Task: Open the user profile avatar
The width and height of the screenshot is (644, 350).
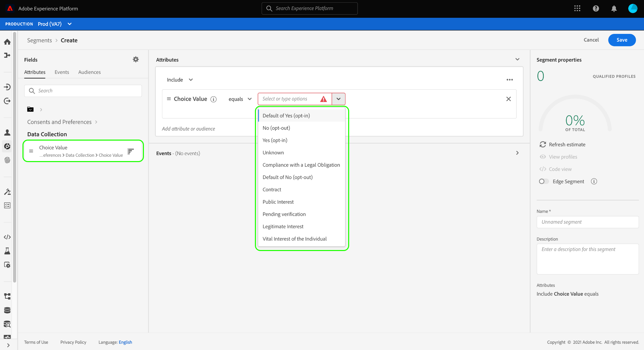Action: (x=633, y=8)
